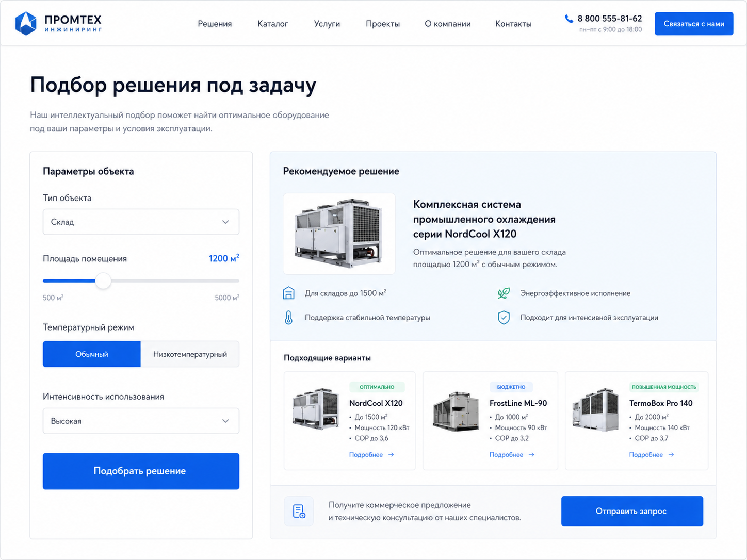Open 'Подробнее' link for TermoBox Pro 140
The height and width of the screenshot is (560, 747).
646,455
